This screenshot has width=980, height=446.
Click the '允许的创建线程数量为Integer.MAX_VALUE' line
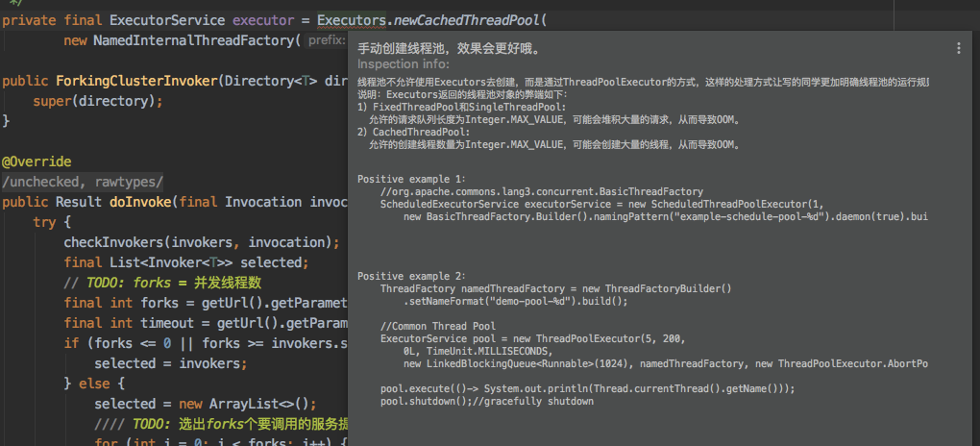pos(555,144)
